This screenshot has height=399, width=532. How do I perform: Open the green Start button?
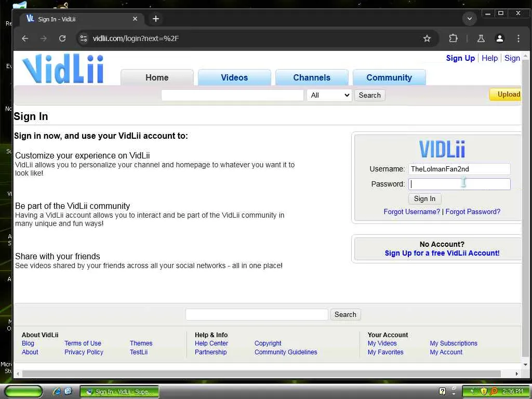click(23, 392)
